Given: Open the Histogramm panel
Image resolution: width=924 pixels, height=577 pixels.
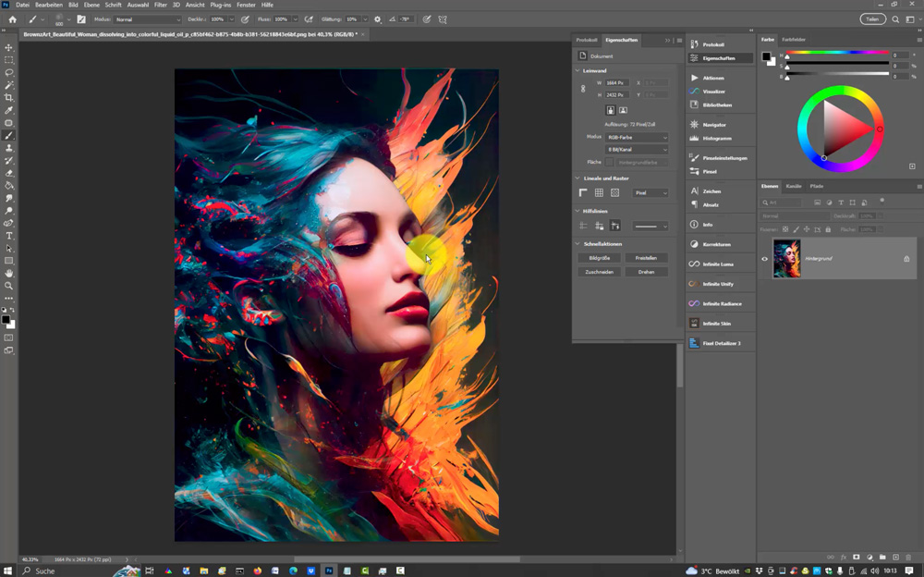Looking at the screenshot, I should click(717, 139).
